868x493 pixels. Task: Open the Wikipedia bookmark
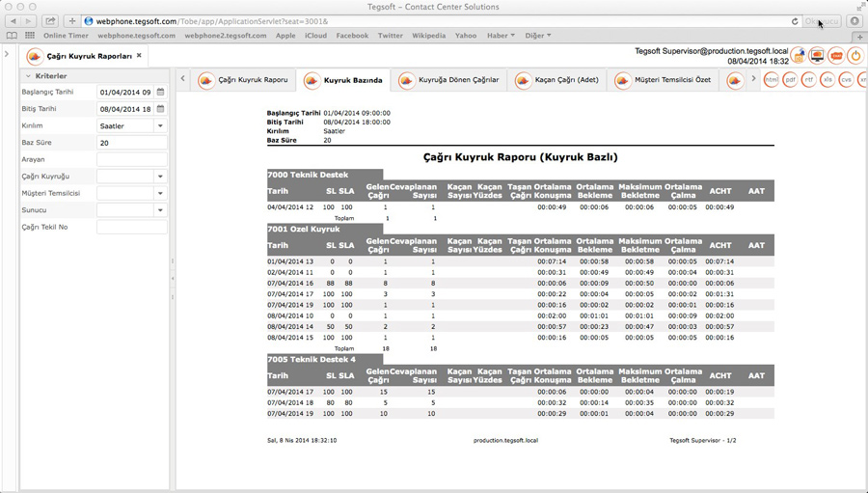coord(428,36)
